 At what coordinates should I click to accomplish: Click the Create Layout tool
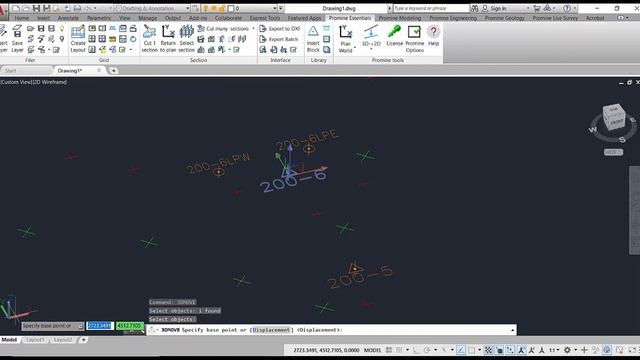pos(78,38)
